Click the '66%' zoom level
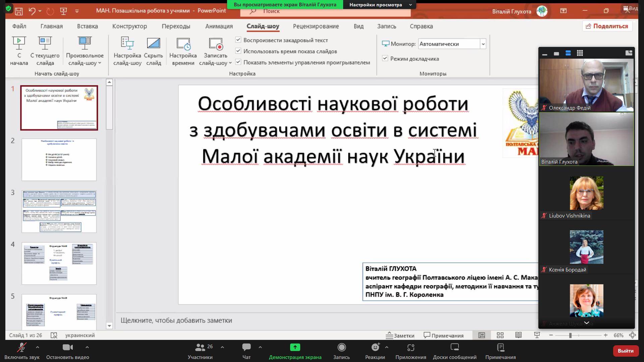 pyautogui.click(x=619, y=335)
